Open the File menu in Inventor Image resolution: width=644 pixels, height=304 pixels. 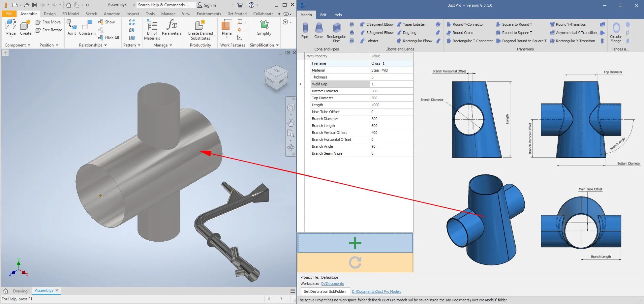(9, 14)
